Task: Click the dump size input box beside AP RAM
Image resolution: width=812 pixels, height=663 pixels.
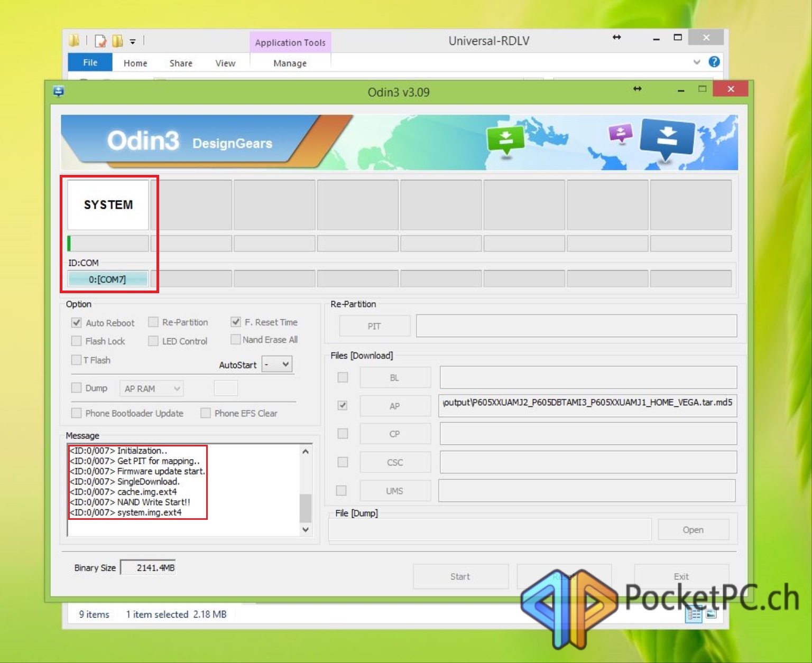Action: click(x=226, y=388)
